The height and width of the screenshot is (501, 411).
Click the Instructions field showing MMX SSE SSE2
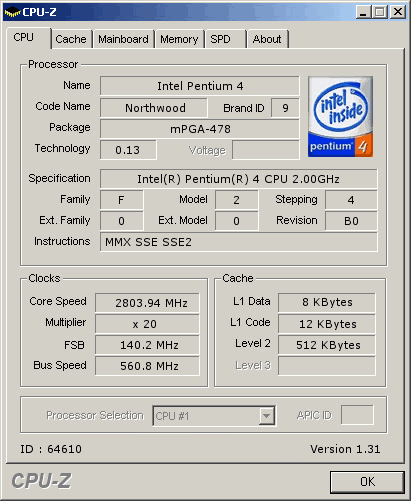(239, 242)
